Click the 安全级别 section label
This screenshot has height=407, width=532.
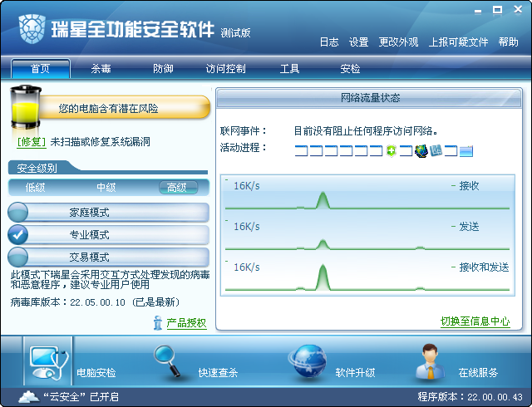37,169
